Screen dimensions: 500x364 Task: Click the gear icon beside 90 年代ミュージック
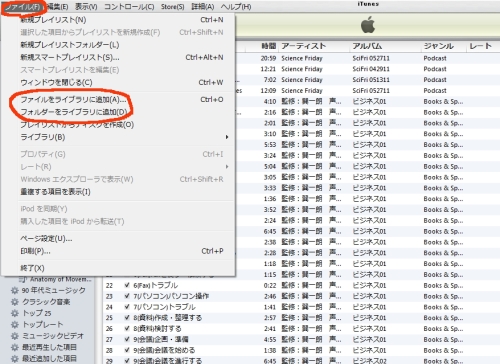(15, 290)
